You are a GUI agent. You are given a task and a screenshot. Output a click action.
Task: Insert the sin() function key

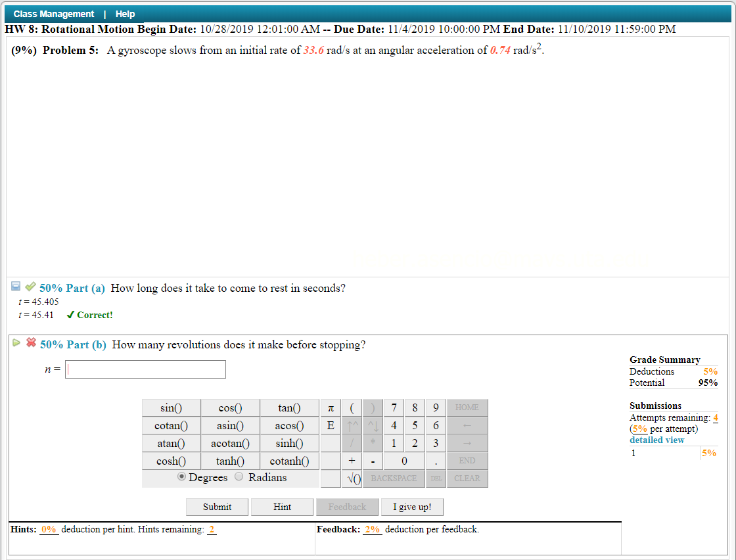(x=171, y=408)
